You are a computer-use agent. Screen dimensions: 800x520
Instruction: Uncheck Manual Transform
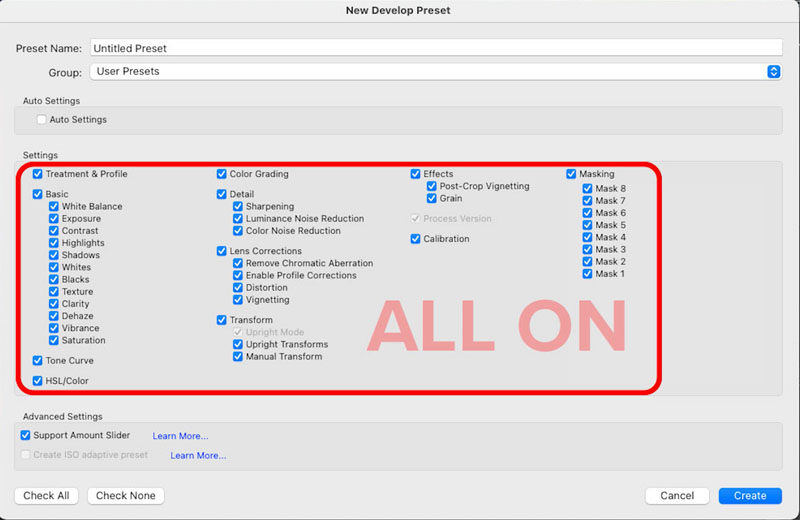pyautogui.click(x=238, y=356)
